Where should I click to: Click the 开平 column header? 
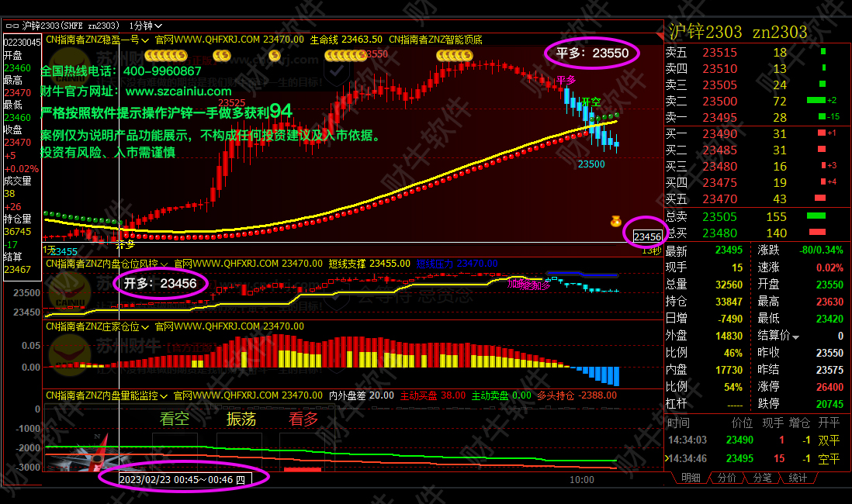pos(829,423)
